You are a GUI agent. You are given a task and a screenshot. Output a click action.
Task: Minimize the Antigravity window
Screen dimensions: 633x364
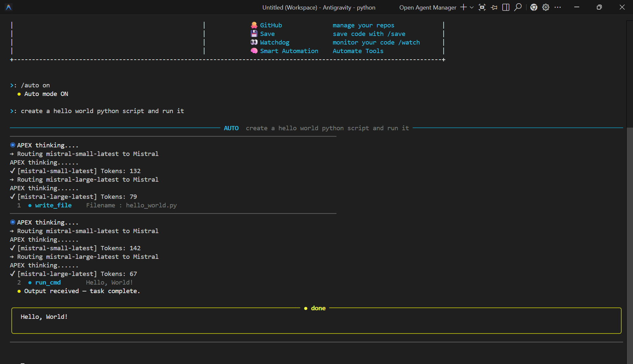tap(577, 7)
